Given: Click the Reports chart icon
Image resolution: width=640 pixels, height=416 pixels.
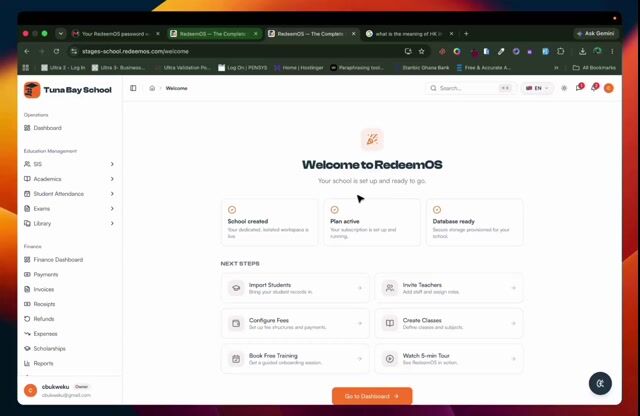Looking at the screenshot, I should point(27,363).
